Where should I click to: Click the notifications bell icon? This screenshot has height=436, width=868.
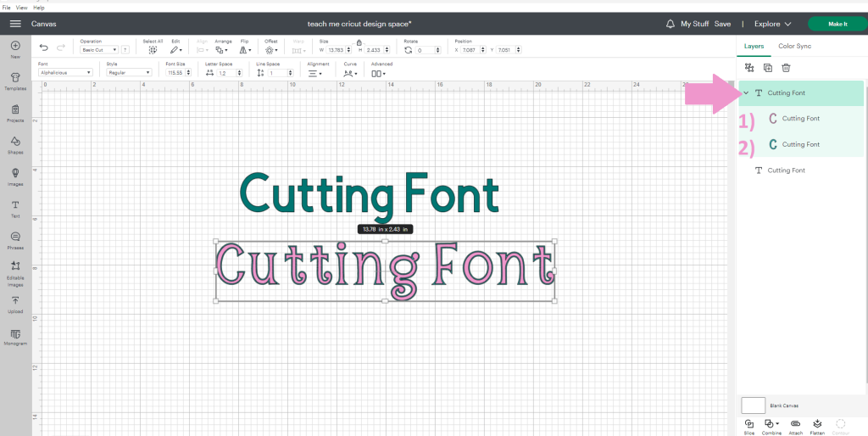pyautogui.click(x=670, y=24)
